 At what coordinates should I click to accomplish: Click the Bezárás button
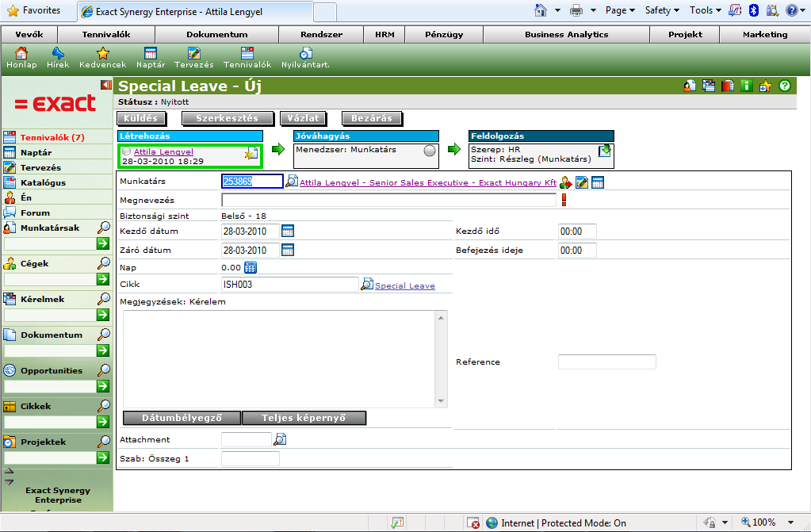click(x=372, y=118)
